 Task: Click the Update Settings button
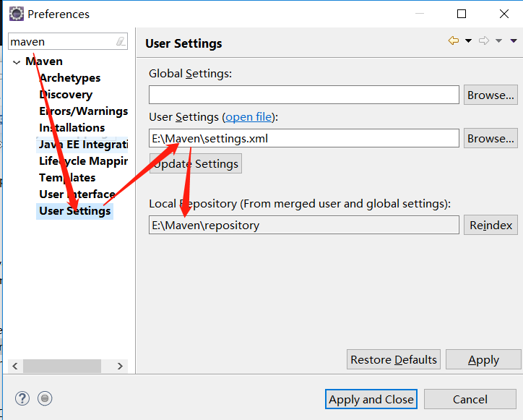coord(196,163)
